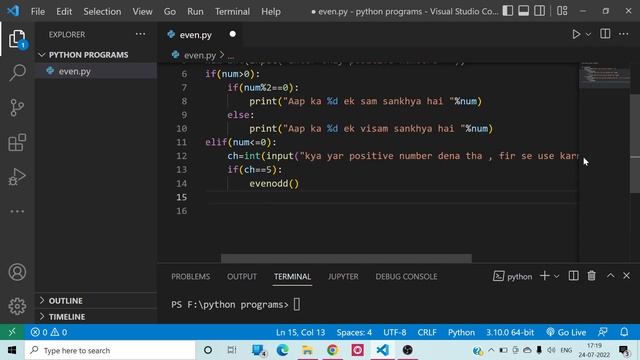Open the Terminal menu

click(x=232, y=11)
